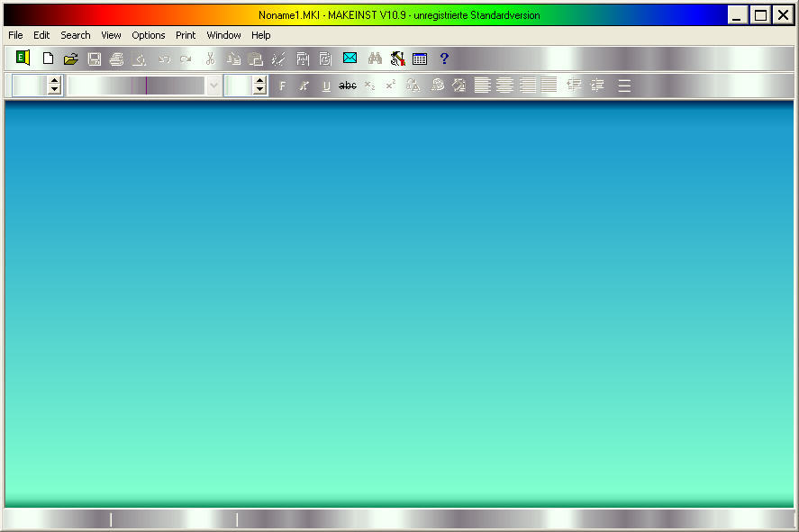Open the font name dropdown
799x532 pixels.
pyautogui.click(x=213, y=86)
